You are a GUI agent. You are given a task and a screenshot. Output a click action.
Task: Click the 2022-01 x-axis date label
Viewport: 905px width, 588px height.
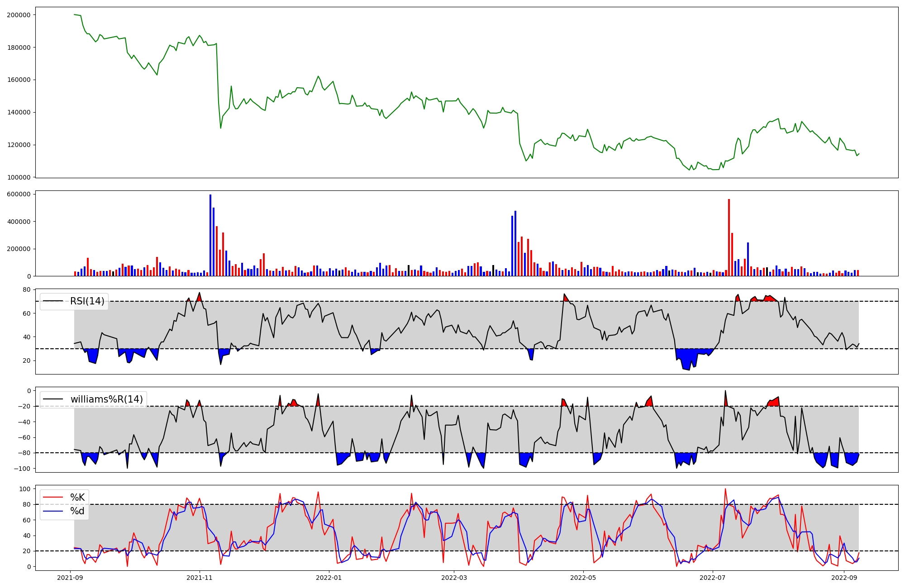[x=329, y=578]
